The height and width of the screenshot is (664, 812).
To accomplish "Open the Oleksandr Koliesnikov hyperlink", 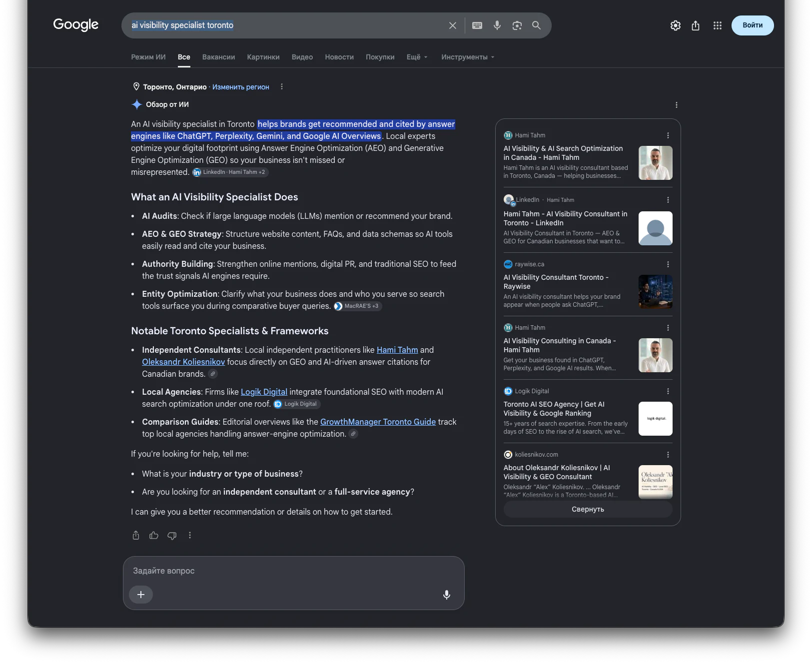I will tap(183, 362).
